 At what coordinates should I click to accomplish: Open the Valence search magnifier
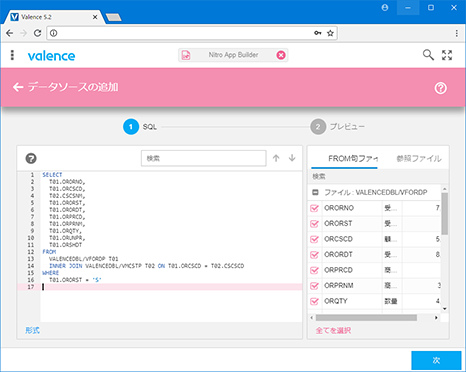(x=428, y=55)
